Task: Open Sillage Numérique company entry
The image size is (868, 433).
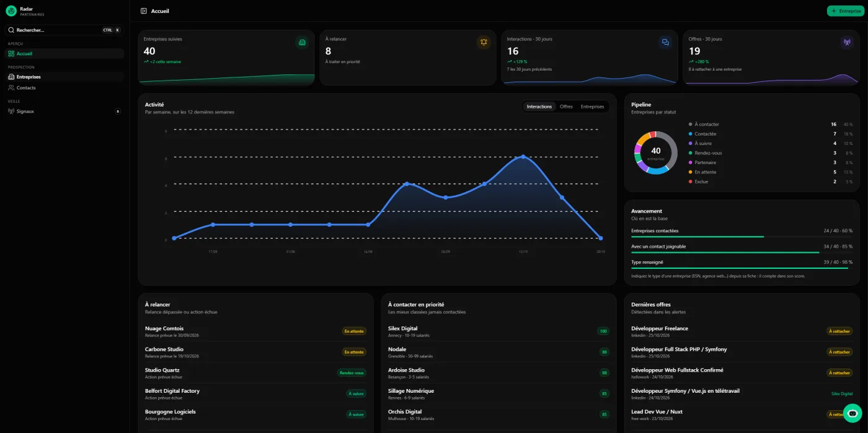Action: pyautogui.click(x=498, y=393)
